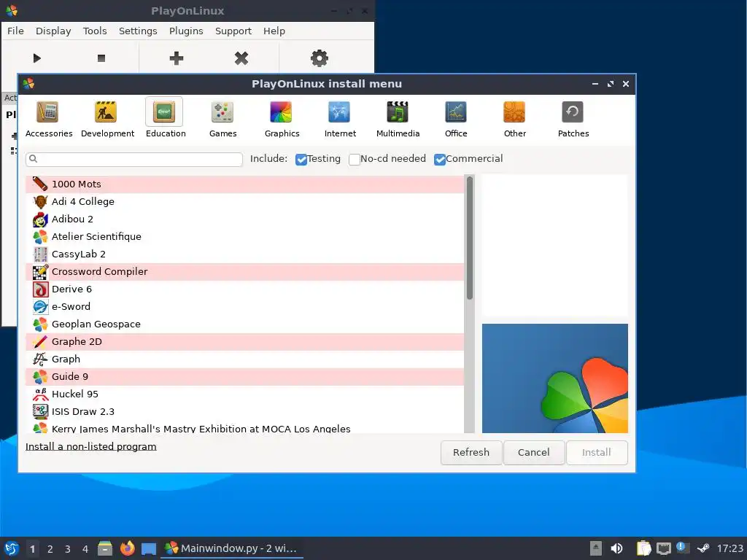Image resolution: width=747 pixels, height=560 pixels.
Task: Open the File menu
Action: 15,31
